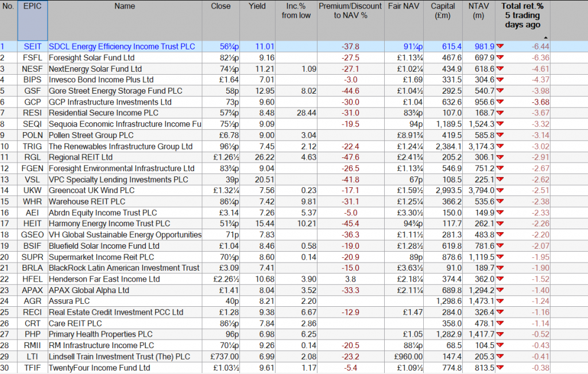Click the GSEO ticker cell
Screen dimensions: 588x374
[x=32, y=235]
